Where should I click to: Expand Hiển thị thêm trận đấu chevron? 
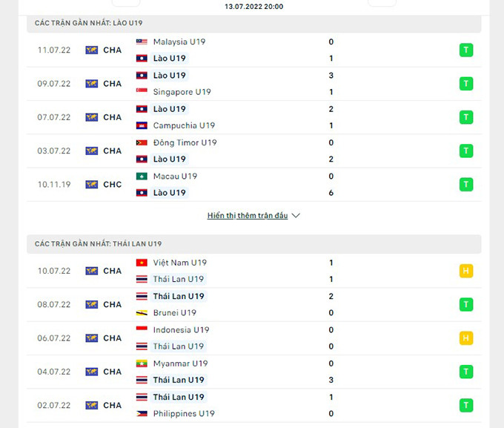(x=296, y=216)
